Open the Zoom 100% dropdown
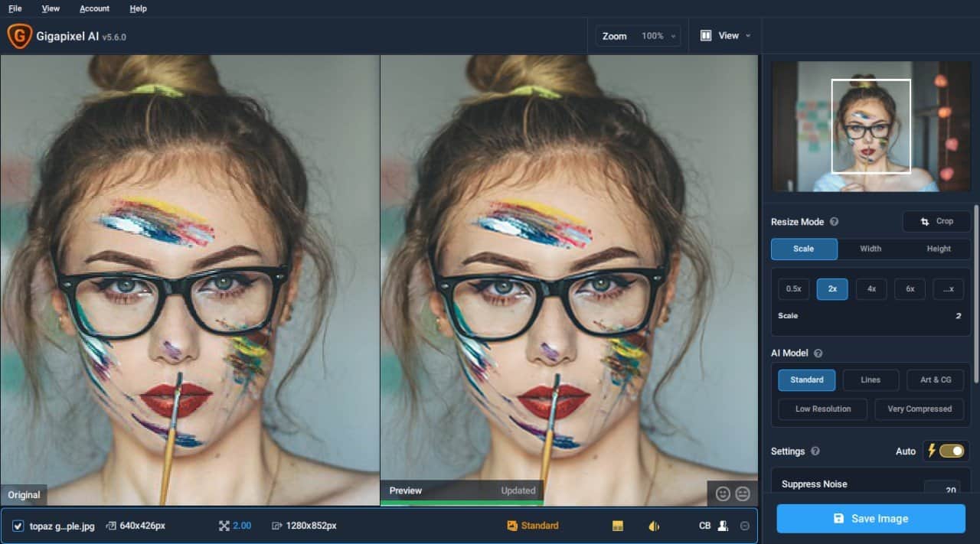Image resolution: width=980 pixels, height=544 pixels. click(x=639, y=36)
